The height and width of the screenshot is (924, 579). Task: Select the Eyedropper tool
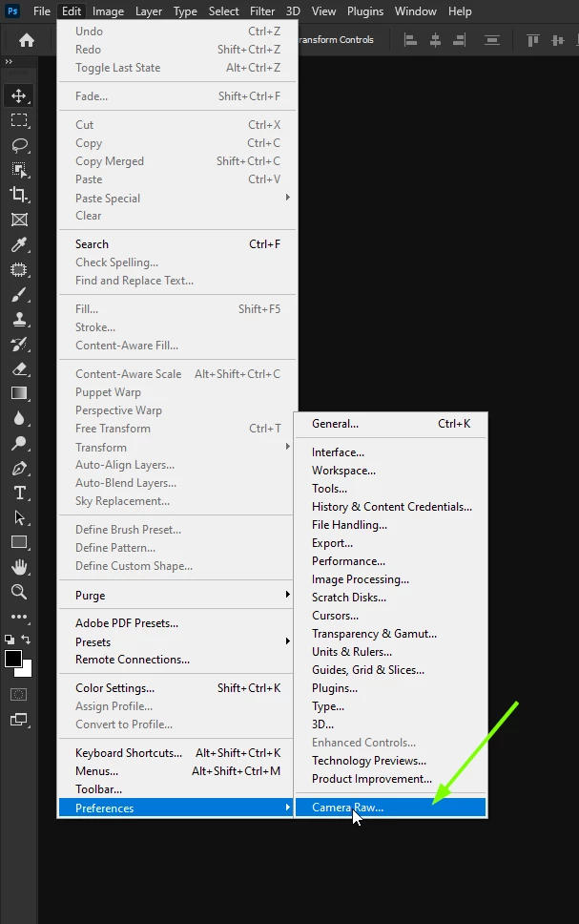pyautogui.click(x=19, y=244)
